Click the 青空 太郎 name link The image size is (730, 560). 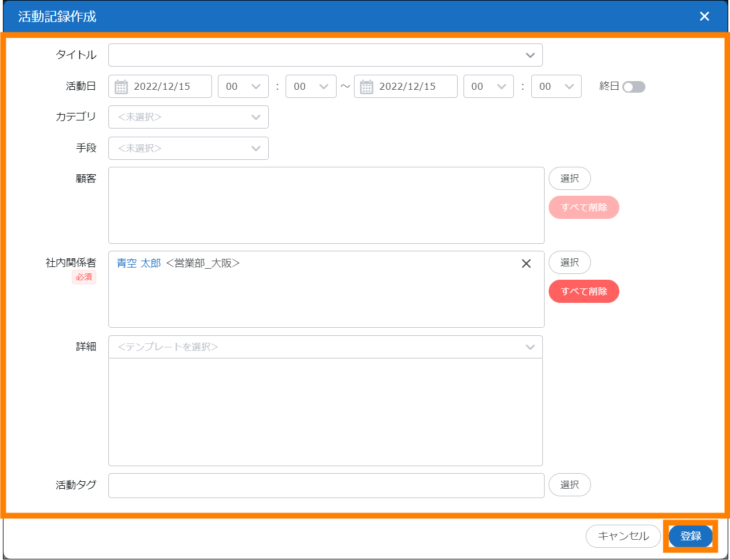[x=139, y=263]
